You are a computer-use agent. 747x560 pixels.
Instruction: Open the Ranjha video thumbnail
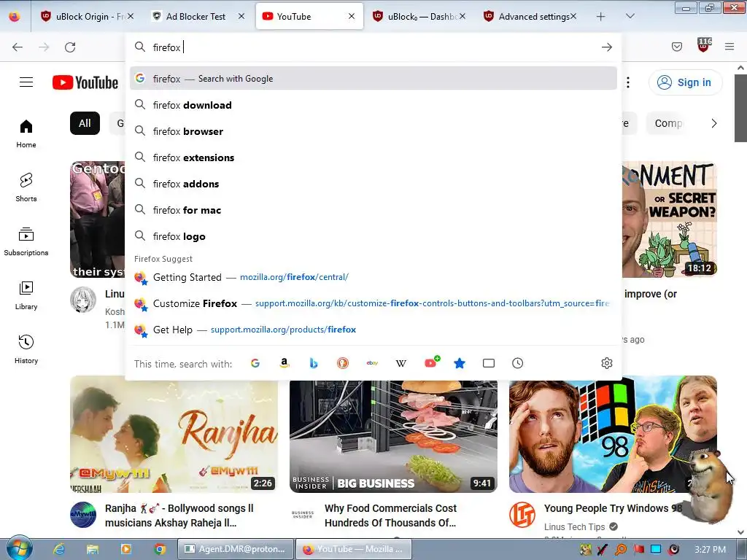pos(174,435)
